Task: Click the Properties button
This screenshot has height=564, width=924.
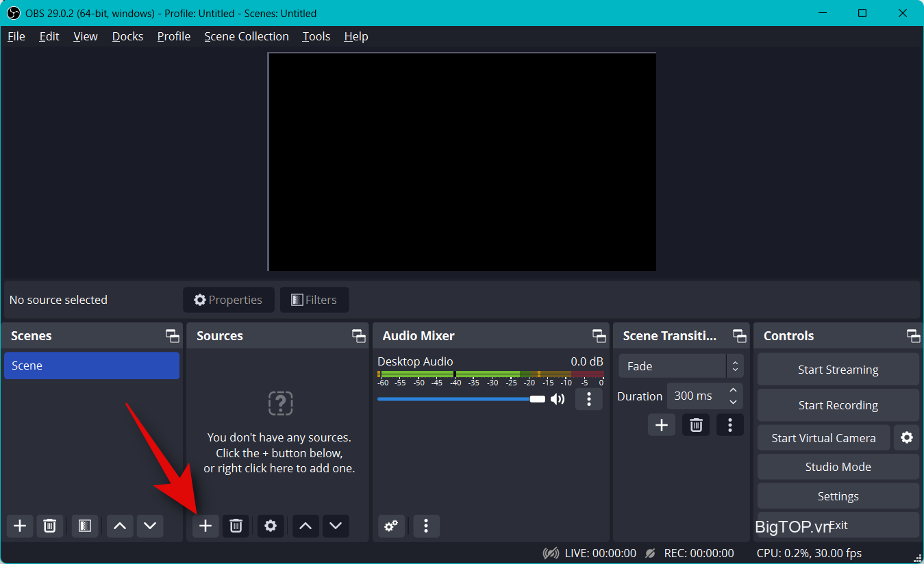Action: 229,300
